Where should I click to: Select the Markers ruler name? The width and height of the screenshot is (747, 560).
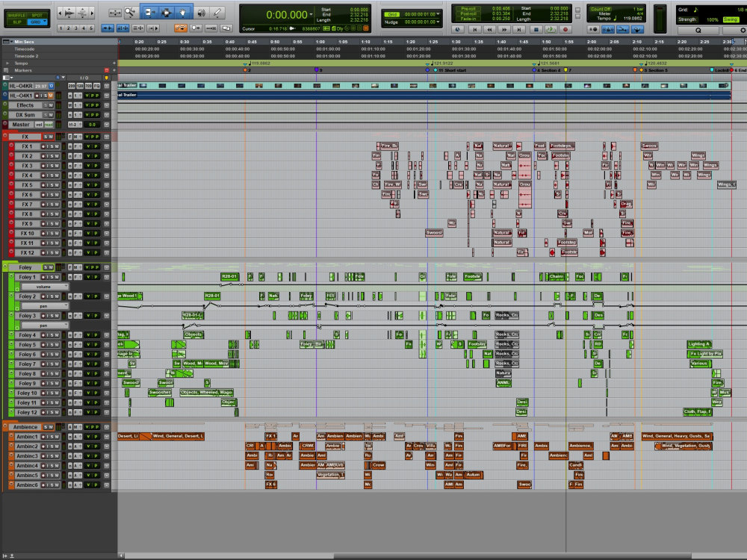coord(23,70)
